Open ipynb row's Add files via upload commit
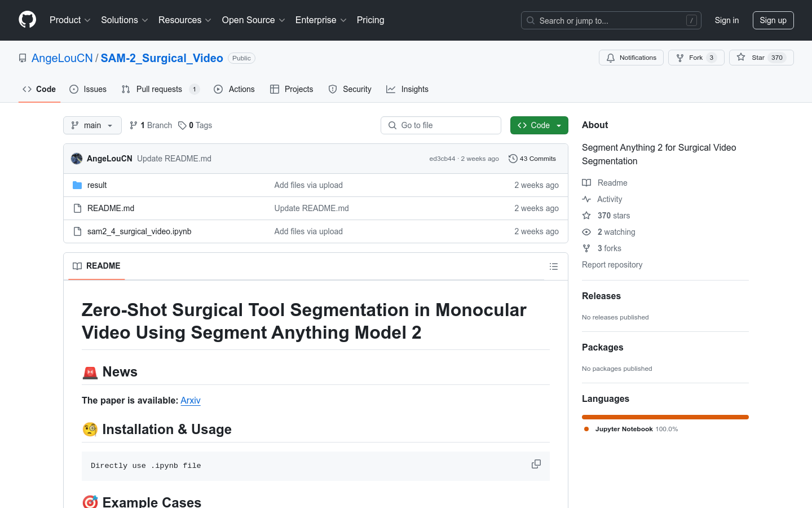 (x=308, y=231)
